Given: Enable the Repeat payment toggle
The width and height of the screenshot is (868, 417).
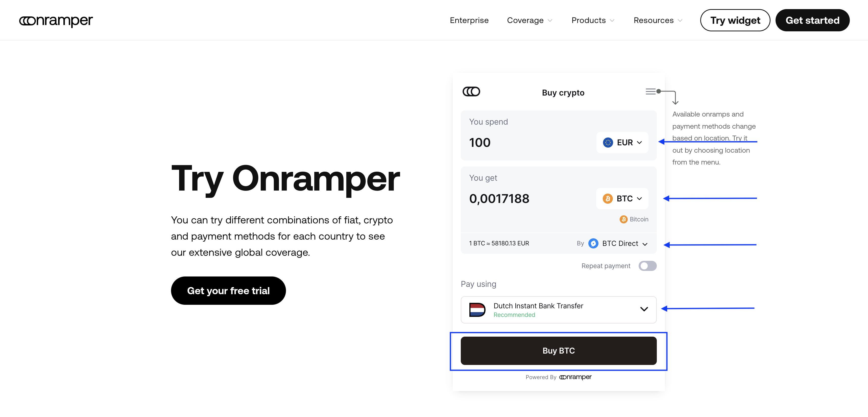Looking at the screenshot, I should 647,266.
